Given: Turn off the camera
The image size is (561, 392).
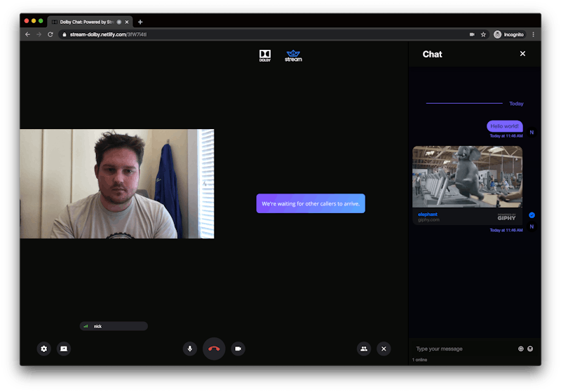Looking at the screenshot, I should 238,349.
